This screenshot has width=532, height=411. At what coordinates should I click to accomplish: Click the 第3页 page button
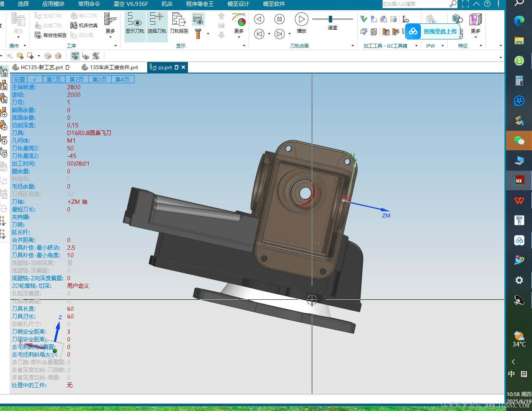click(x=100, y=79)
